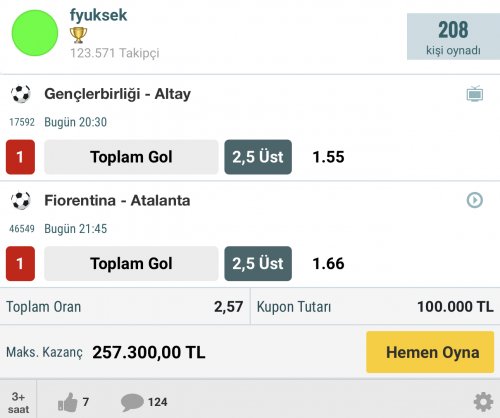500x418 pixels.
Task: Tap Toplam Gol for Gençlerbirliği - Altay
Action: pos(131,157)
